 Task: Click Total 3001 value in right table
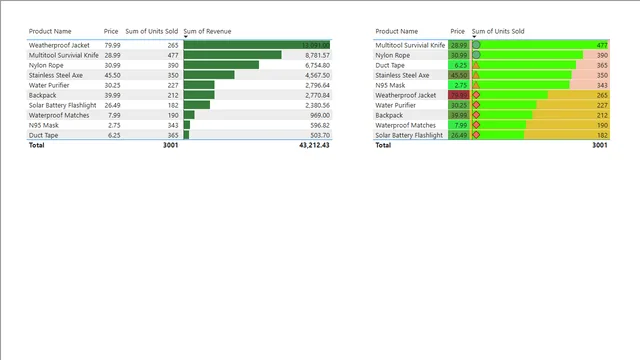[x=600, y=145]
